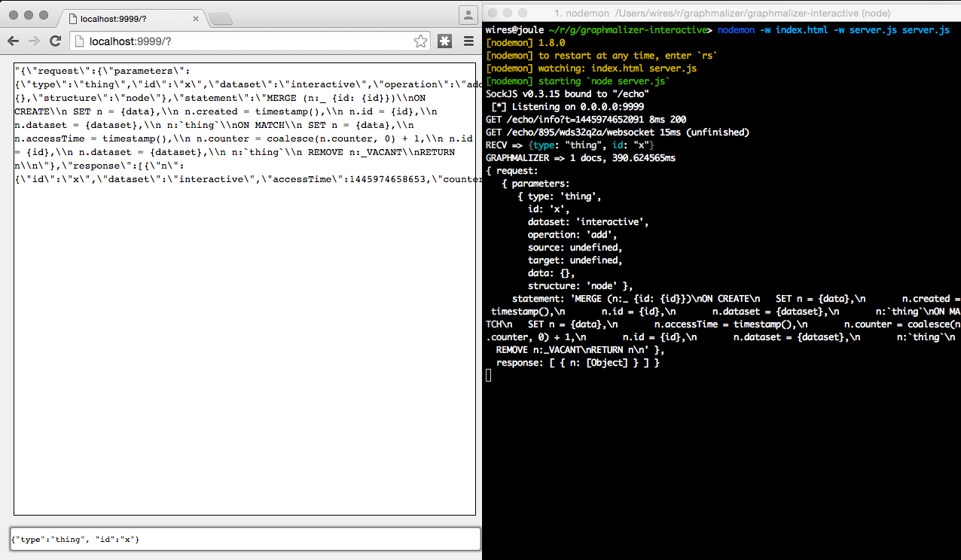Screen dimensions: 961x560
Task: Click the "GET /echo/info" log line
Action: [x=586, y=120]
